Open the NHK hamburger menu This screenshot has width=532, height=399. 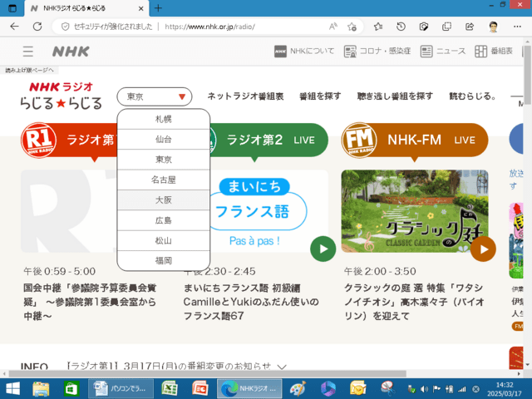pos(28,51)
